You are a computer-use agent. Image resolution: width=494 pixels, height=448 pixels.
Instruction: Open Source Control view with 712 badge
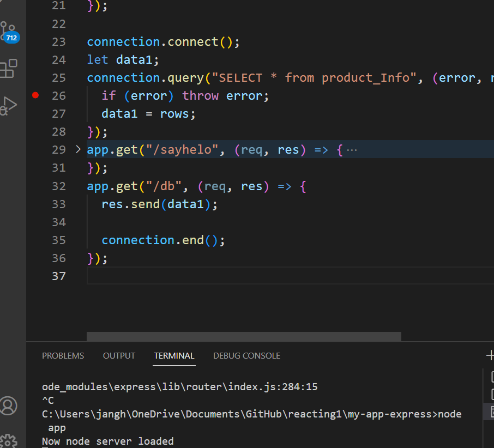point(9,32)
